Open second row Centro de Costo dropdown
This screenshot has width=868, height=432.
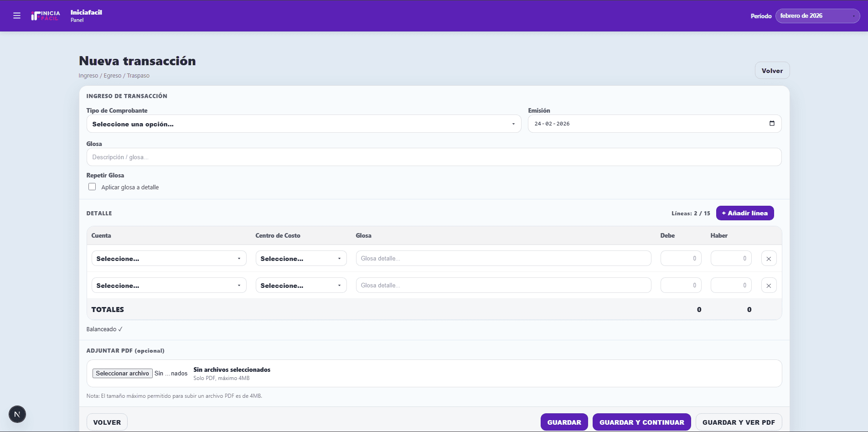[x=301, y=286]
